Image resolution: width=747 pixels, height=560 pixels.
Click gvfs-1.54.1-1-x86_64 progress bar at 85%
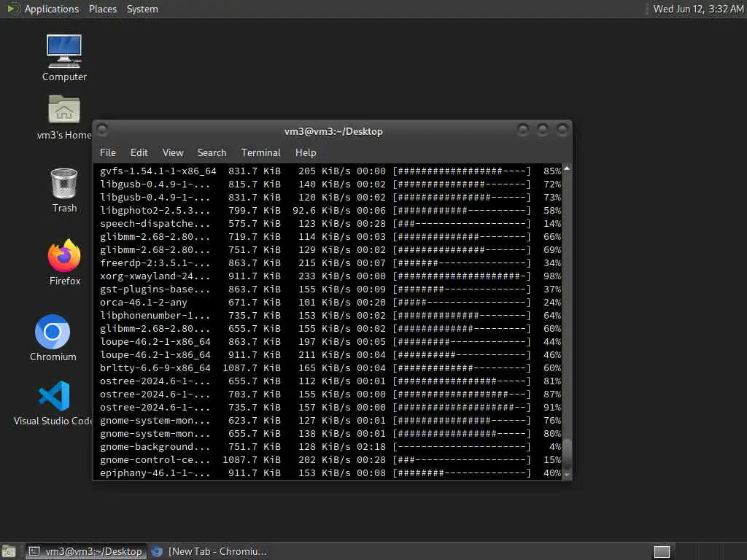click(462, 171)
